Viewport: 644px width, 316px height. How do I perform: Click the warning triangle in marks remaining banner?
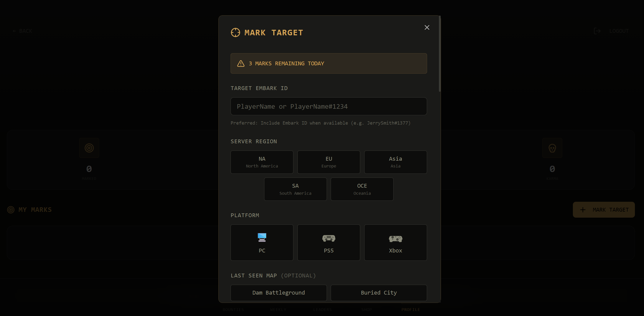[x=241, y=64]
